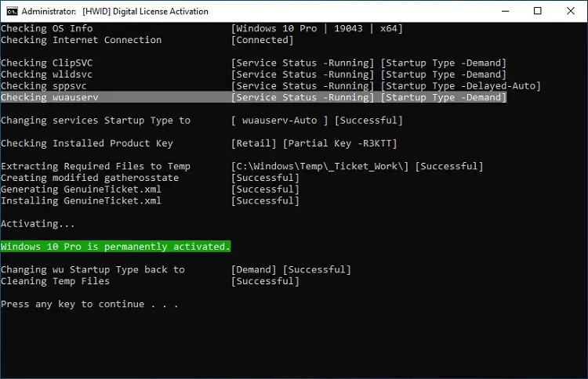This screenshot has width=588, height=379.
Task: Minimize the HWID activation window
Action: 505,11
